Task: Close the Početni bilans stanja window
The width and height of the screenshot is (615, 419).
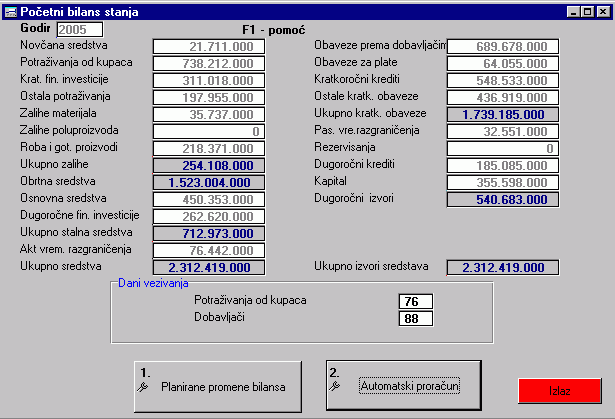Action: [x=603, y=12]
